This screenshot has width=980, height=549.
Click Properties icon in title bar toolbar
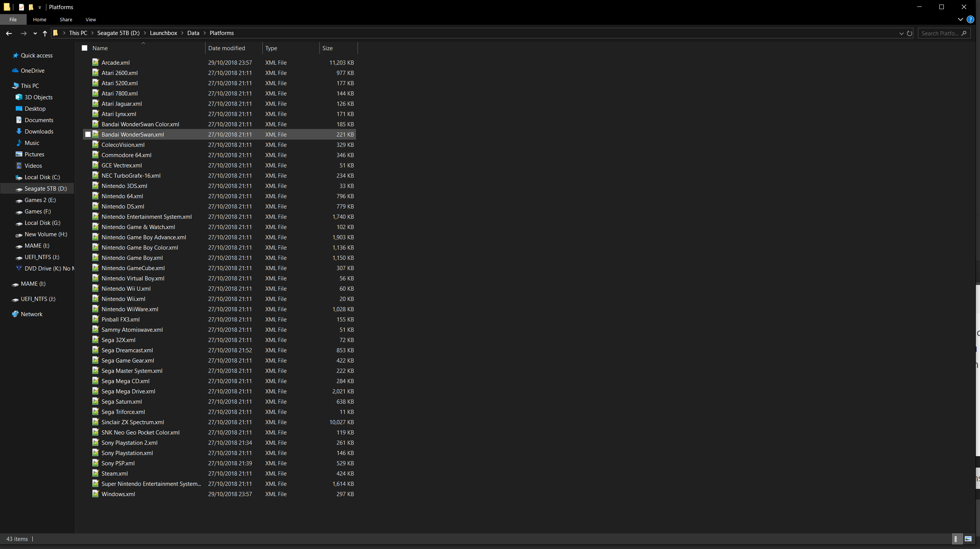(22, 7)
